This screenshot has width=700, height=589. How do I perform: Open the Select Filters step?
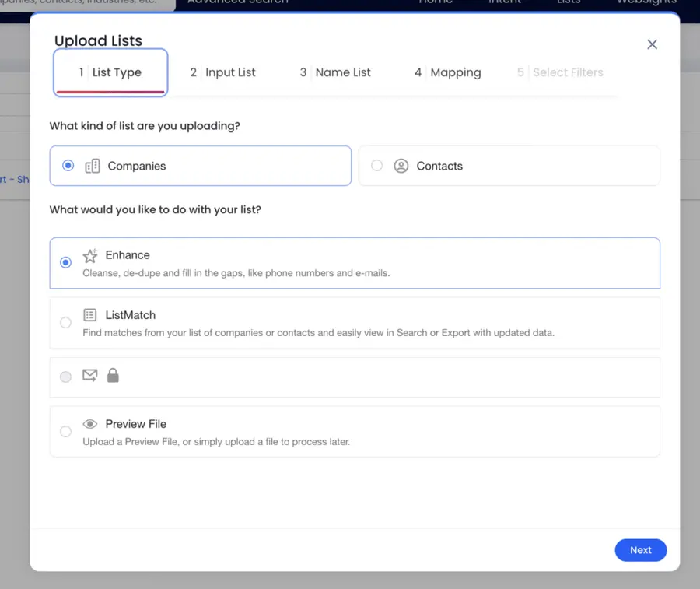click(560, 72)
